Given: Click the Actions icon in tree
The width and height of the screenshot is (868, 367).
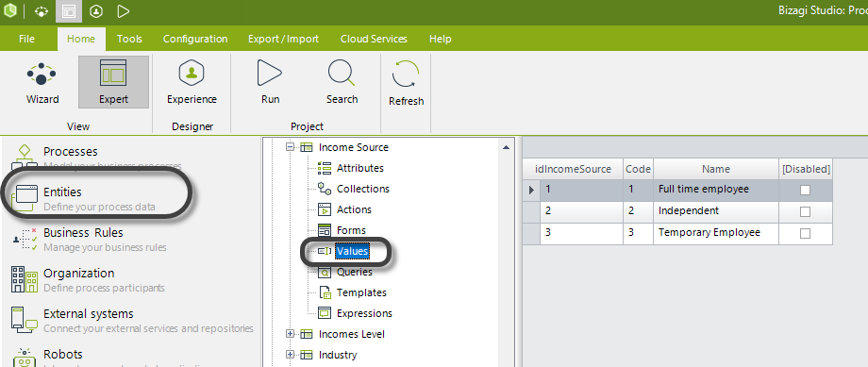Looking at the screenshot, I should point(325,209).
